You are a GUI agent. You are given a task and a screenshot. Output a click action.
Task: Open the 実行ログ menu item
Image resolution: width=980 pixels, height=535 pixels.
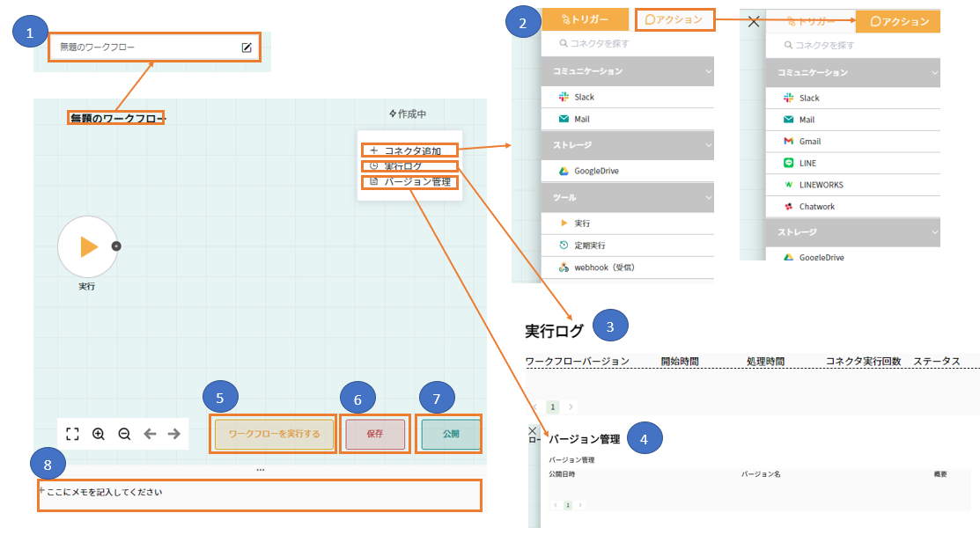pyautogui.click(x=409, y=166)
